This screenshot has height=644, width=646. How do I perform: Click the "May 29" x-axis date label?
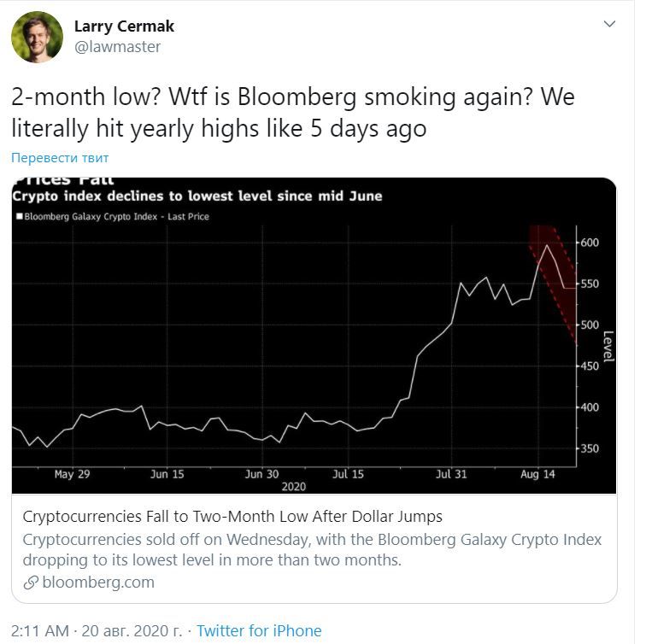point(72,475)
